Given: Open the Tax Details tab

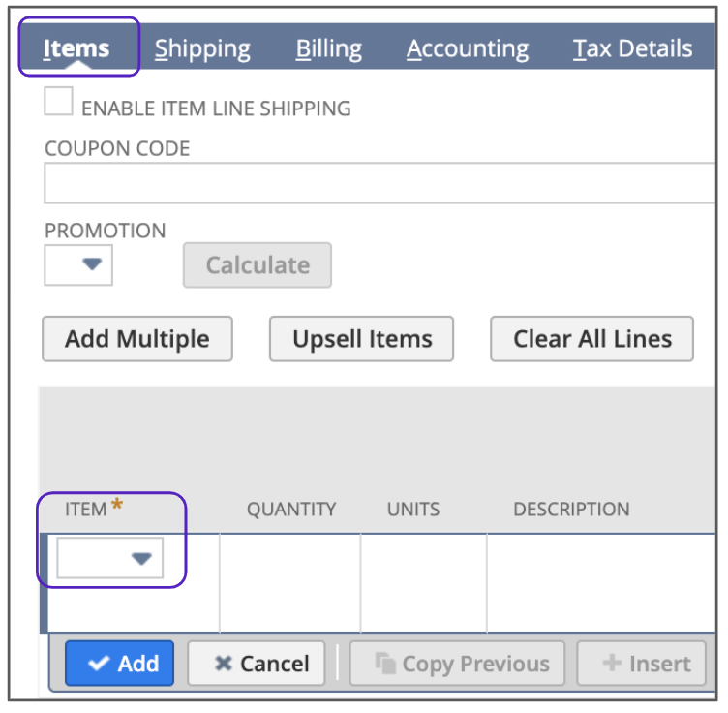Looking at the screenshot, I should (x=632, y=48).
